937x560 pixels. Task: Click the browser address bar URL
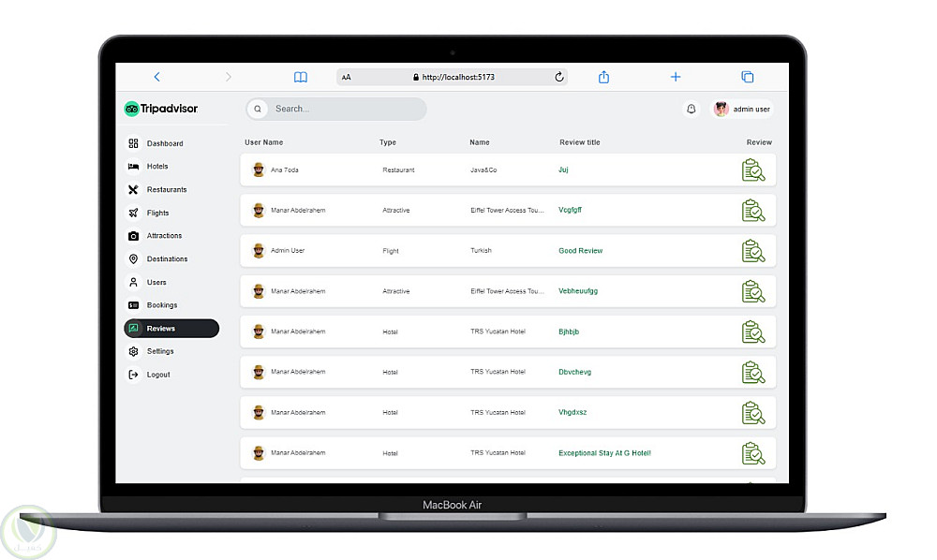(458, 77)
